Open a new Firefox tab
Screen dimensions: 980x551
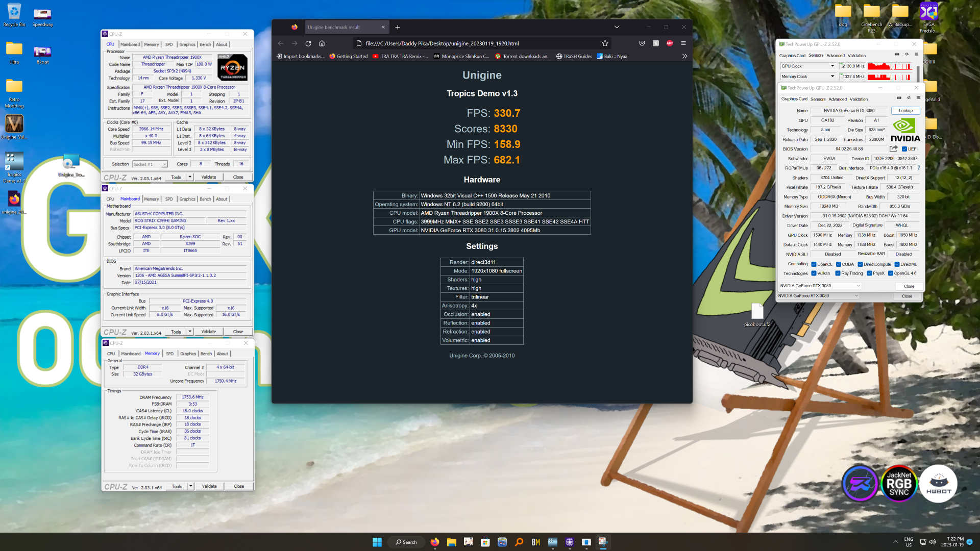[x=398, y=27]
